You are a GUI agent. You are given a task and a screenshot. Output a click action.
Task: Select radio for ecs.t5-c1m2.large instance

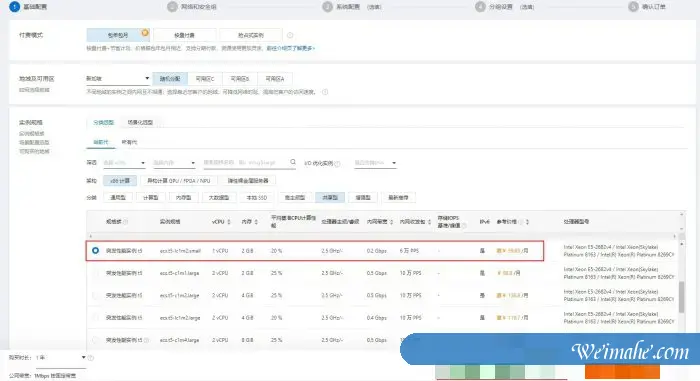point(96,295)
